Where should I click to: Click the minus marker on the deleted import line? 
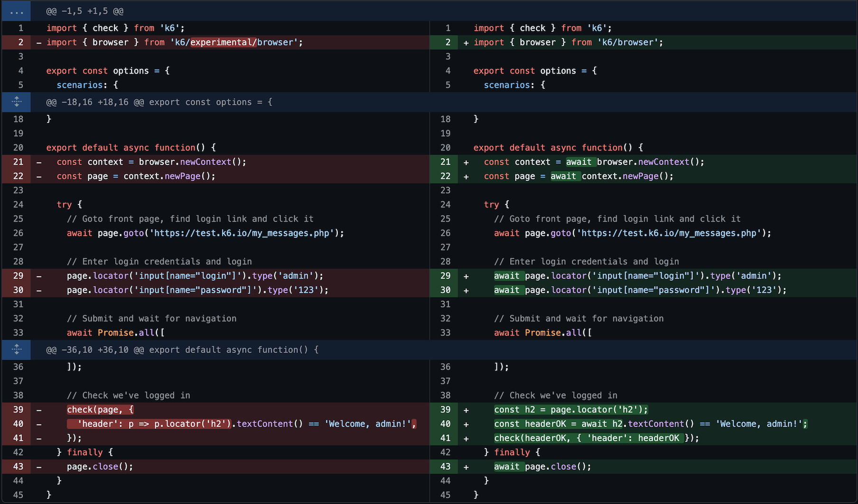point(38,42)
